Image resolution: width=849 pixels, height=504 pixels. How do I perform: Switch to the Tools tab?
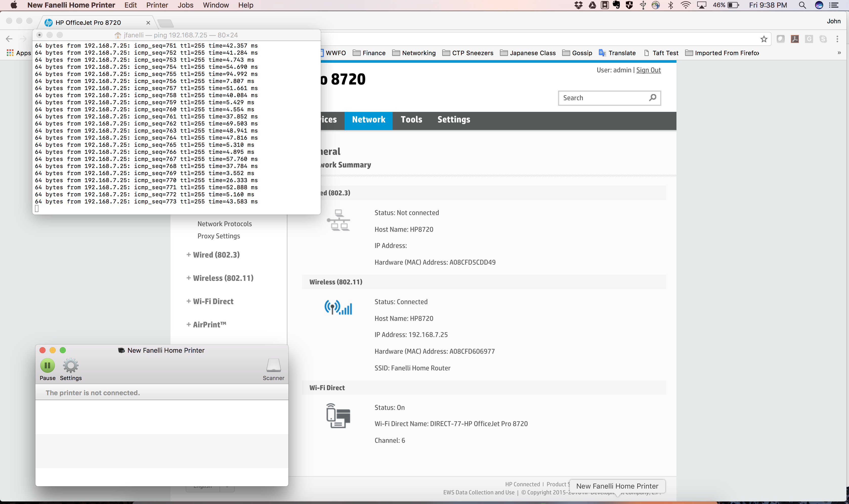click(x=411, y=119)
